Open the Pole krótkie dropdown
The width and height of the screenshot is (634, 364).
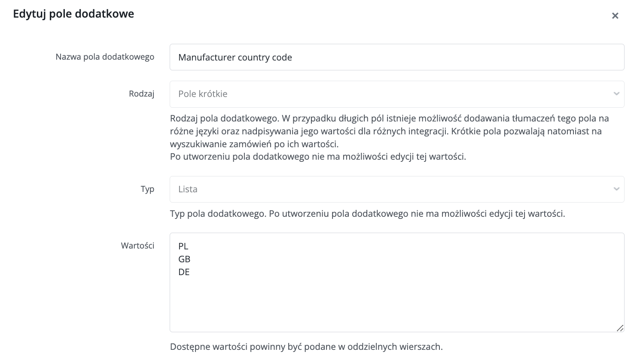point(397,94)
